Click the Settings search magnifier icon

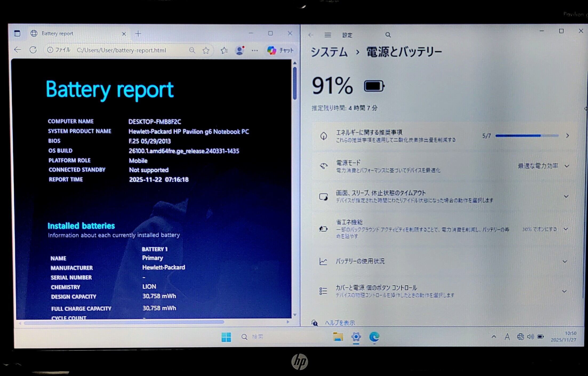tap(388, 35)
